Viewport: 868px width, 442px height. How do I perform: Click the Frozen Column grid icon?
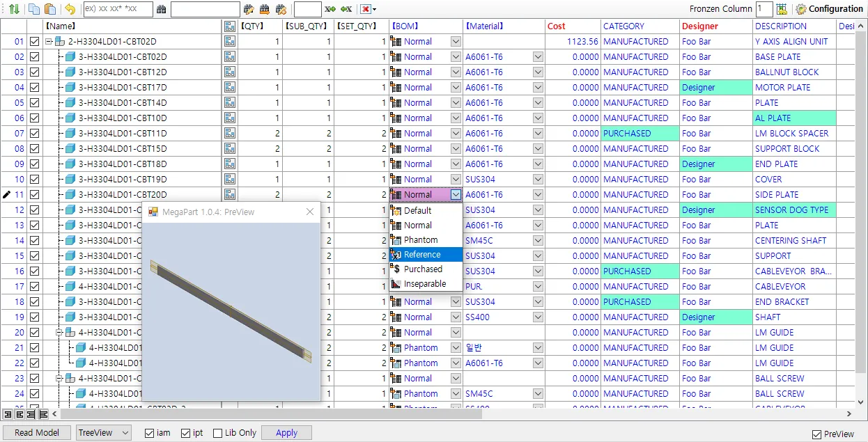(782, 9)
